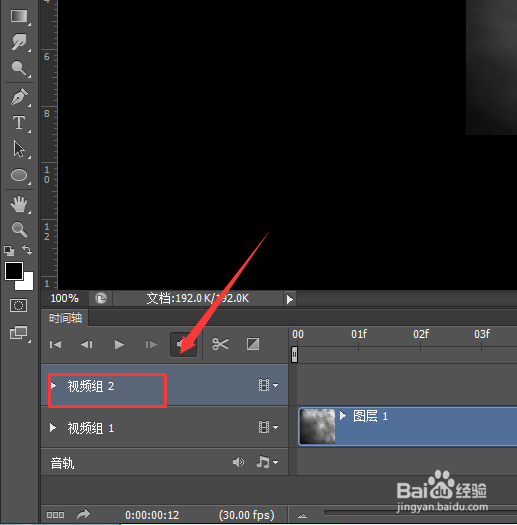
Task: Open background color picker
Action: tap(28, 284)
